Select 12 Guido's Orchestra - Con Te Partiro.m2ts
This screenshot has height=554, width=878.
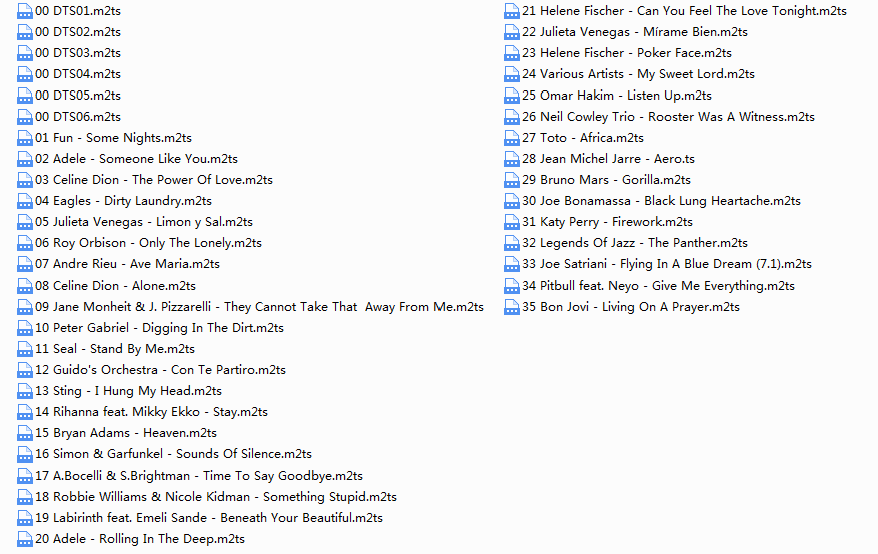click(160, 370)
